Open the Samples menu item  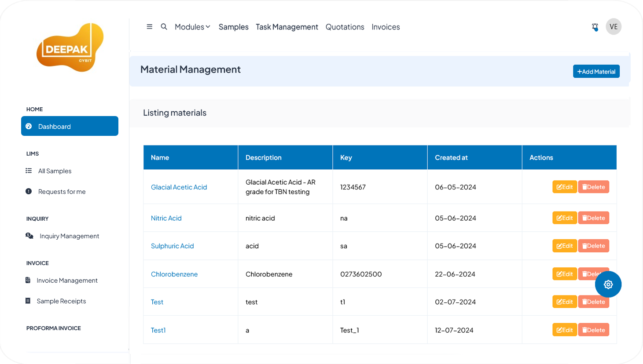pyautogui.click(x=233, y=27)
